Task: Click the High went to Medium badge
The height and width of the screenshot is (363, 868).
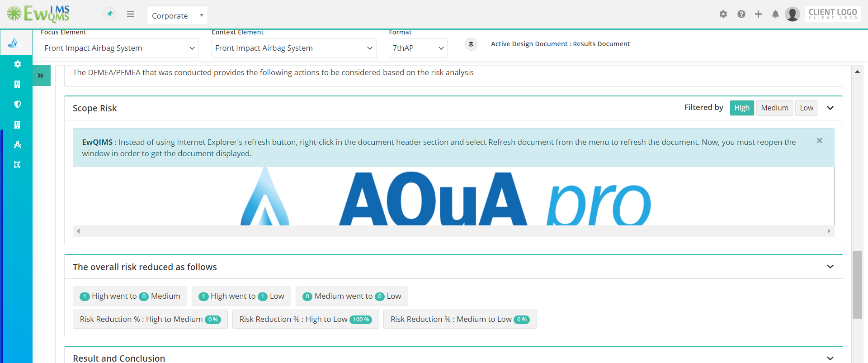Action: point(130,296)
